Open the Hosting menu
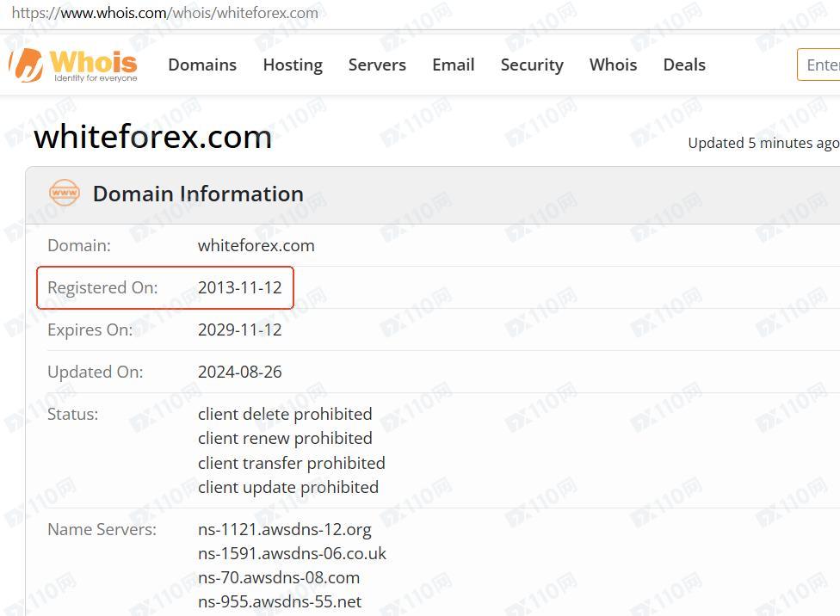 coord(293,65)
